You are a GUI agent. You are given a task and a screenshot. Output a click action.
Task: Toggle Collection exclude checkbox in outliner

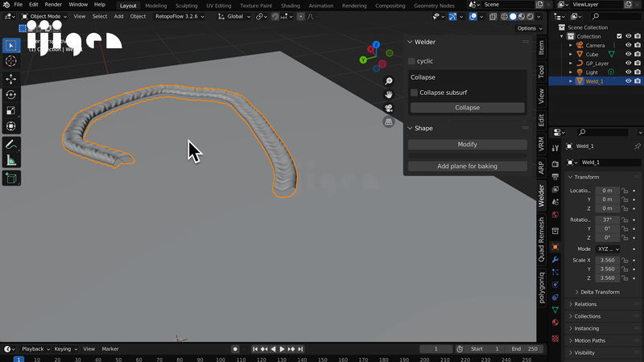click(619, 36)
